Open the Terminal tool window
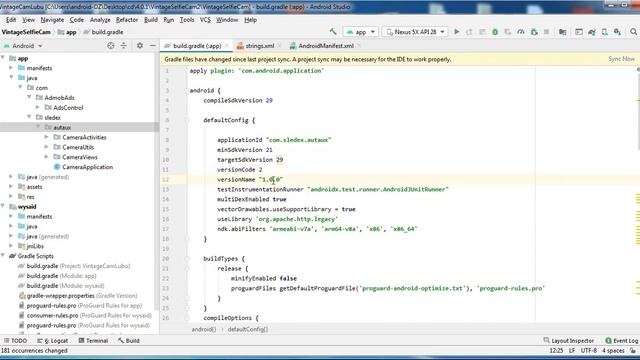 (x=93, y=340)
